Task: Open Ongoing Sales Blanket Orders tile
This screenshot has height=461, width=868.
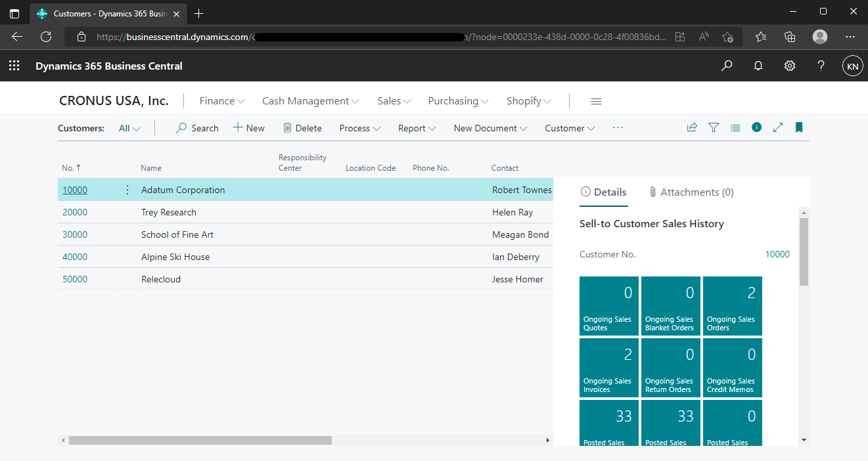Action: click(671, 306)
